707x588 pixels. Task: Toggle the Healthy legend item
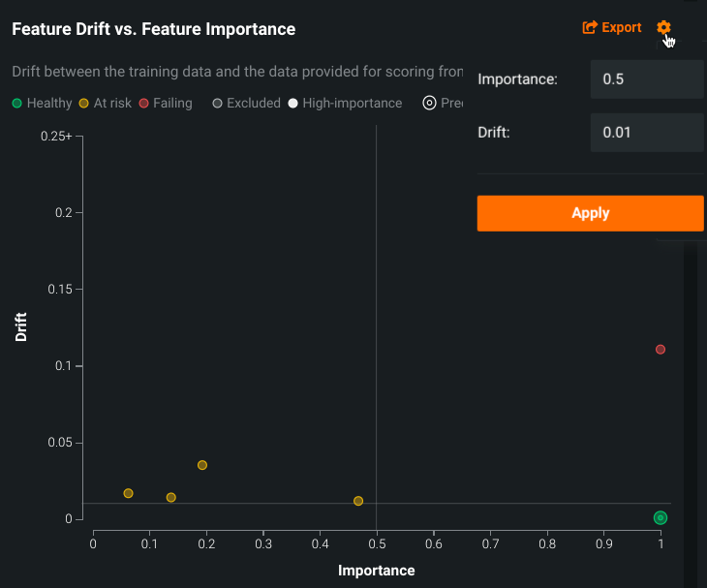point(42,103)
